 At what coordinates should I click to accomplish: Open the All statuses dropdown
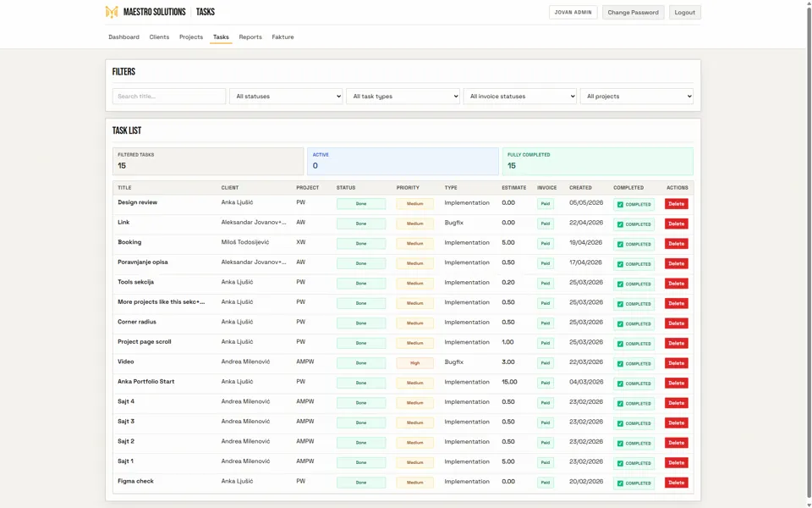286,96
